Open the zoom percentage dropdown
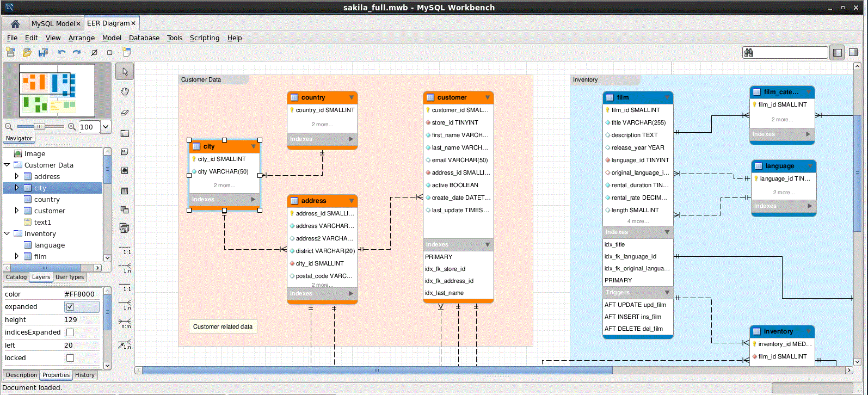The width and height of the screenshot is (868, 395). (106, 127)
